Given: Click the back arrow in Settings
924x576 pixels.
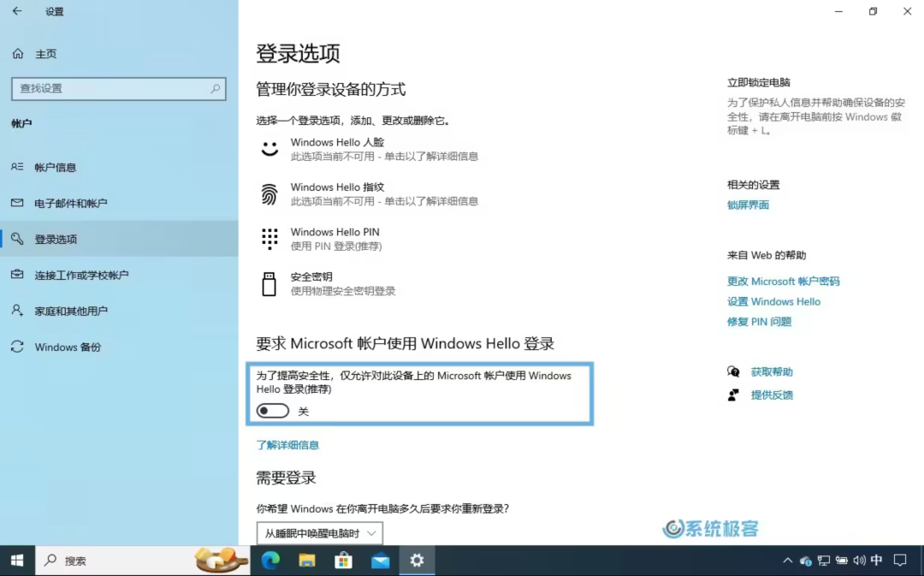Looking at the screenshot, I should (17, 11).
